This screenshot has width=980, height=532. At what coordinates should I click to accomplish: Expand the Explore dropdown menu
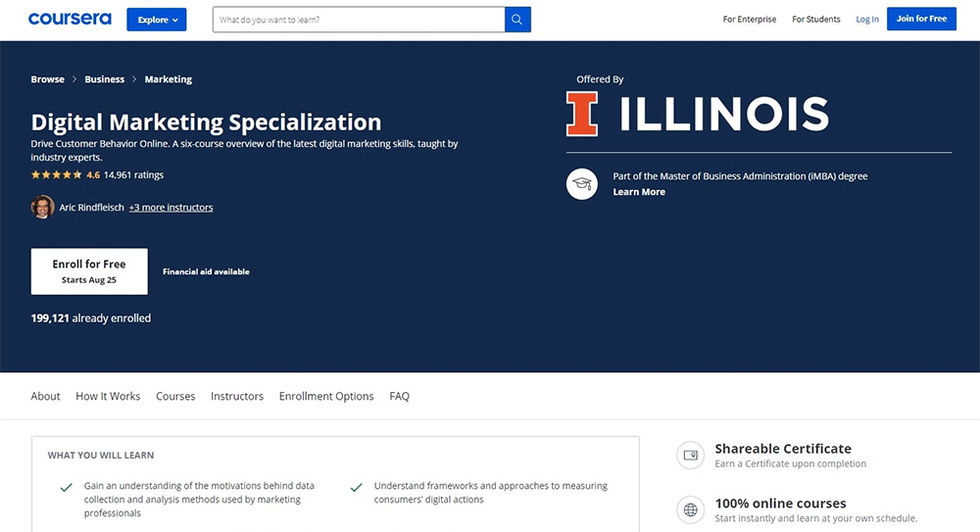coord(156,20)
